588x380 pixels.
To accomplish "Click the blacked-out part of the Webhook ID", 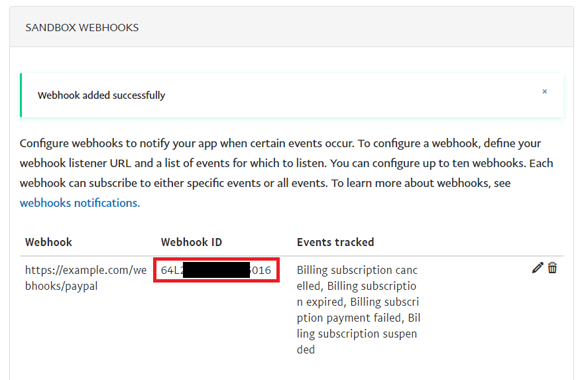I will click(216, 271).
